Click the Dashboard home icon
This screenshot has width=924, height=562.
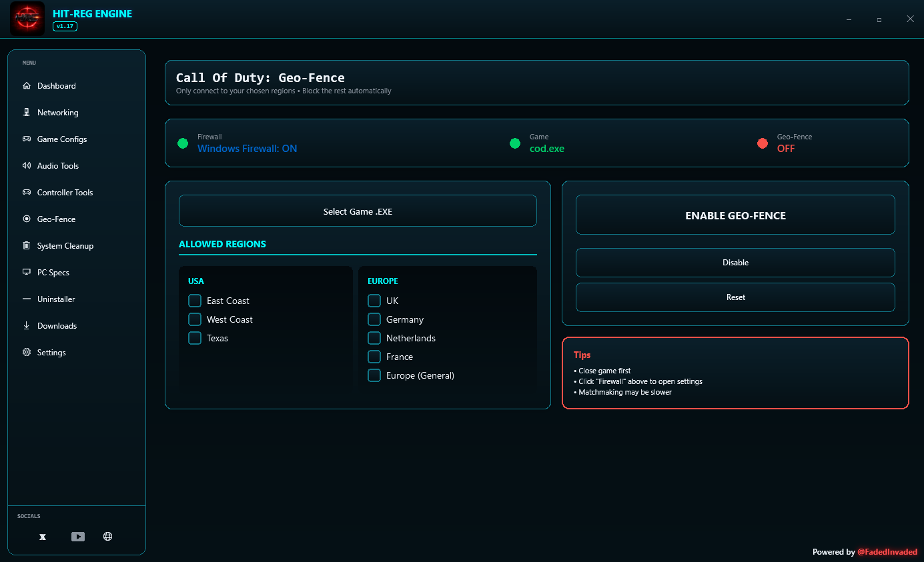pos(27,86)
